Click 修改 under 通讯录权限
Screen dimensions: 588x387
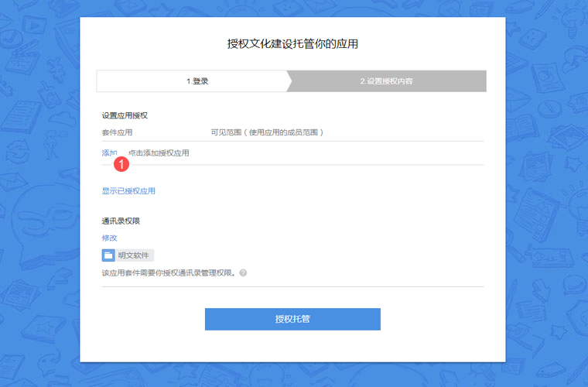coord(109,238)
